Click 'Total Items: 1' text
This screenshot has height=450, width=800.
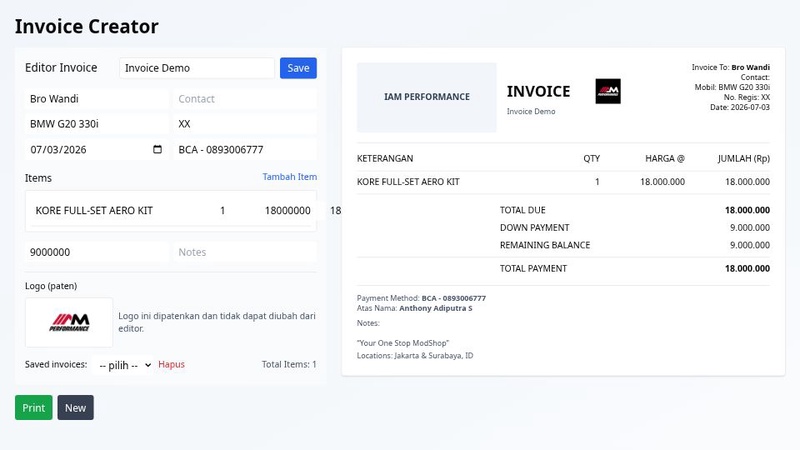pyautogui.click(x=289, y=364)
